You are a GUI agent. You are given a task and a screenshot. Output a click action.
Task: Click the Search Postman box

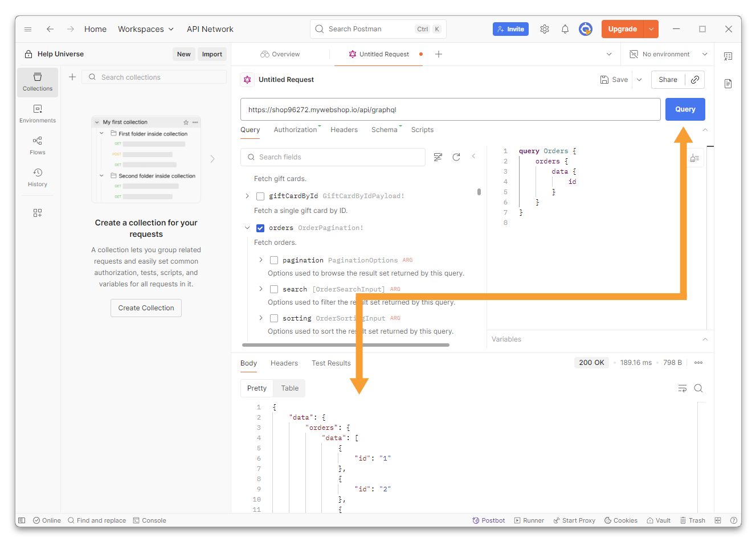[x=378, y=29]
